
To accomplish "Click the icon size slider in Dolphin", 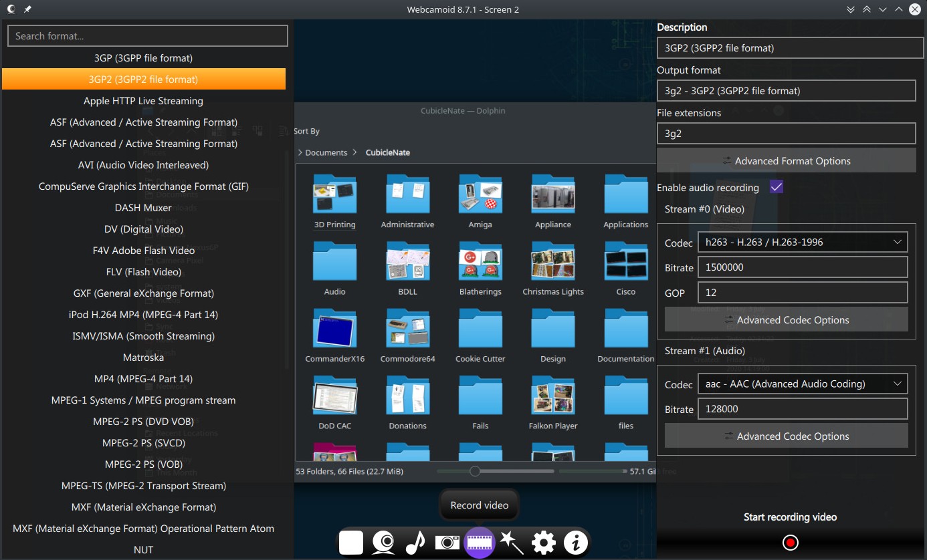I will pyautogui.click(x=476, y=470).
